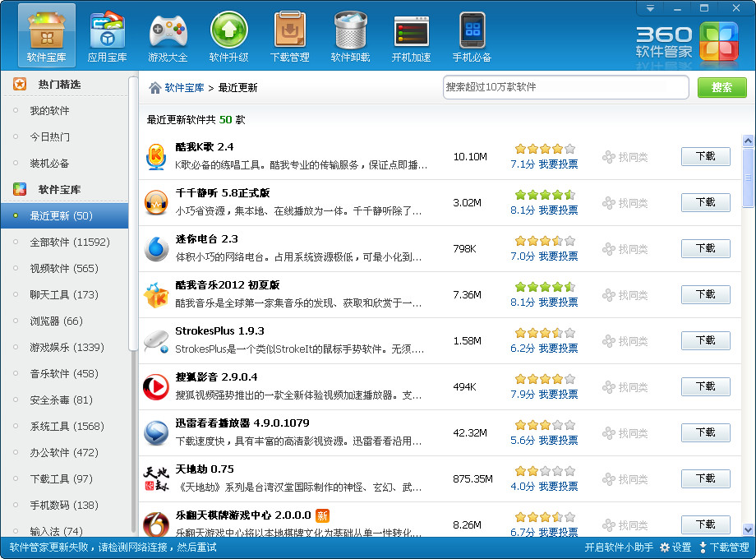Download 搜狐影音 2.9.0.4

[x=705, y=386]
